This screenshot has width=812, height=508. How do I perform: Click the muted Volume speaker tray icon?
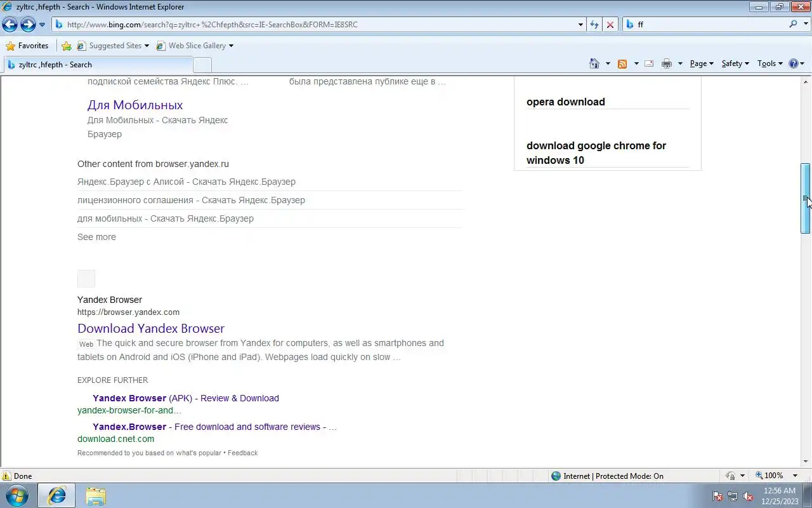(748, 496)
